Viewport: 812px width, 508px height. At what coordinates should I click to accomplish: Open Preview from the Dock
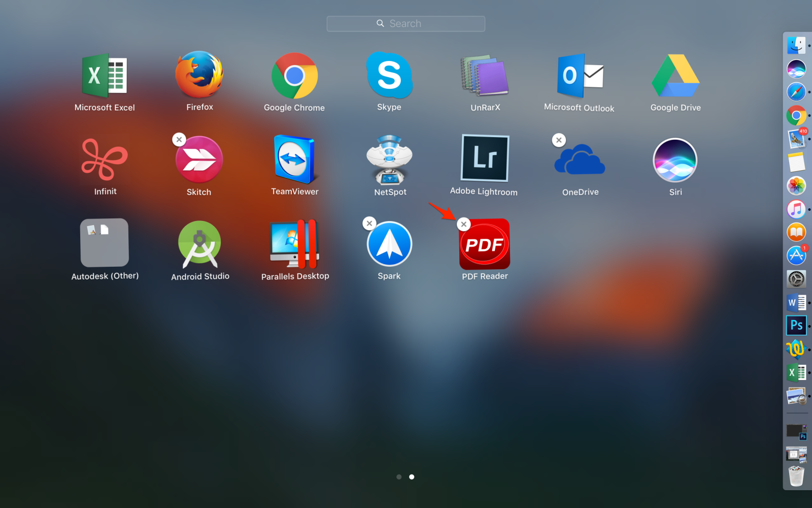click(x=796, y=396)
